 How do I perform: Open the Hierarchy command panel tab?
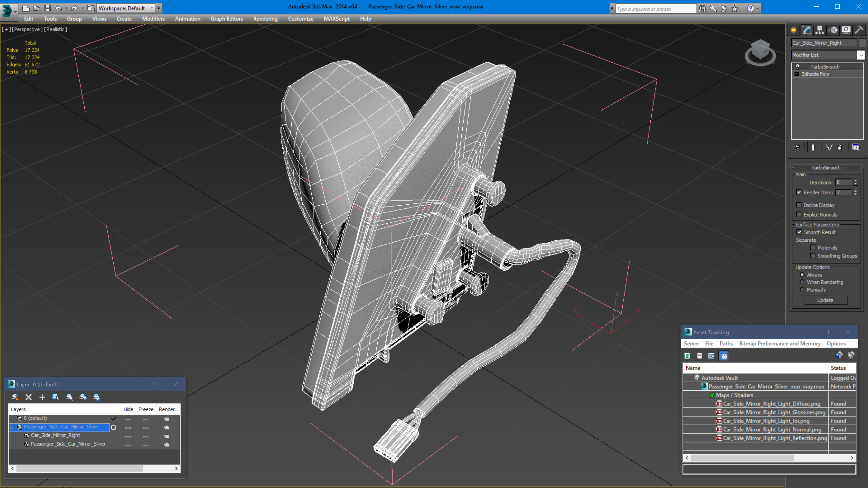click(819, 30)
